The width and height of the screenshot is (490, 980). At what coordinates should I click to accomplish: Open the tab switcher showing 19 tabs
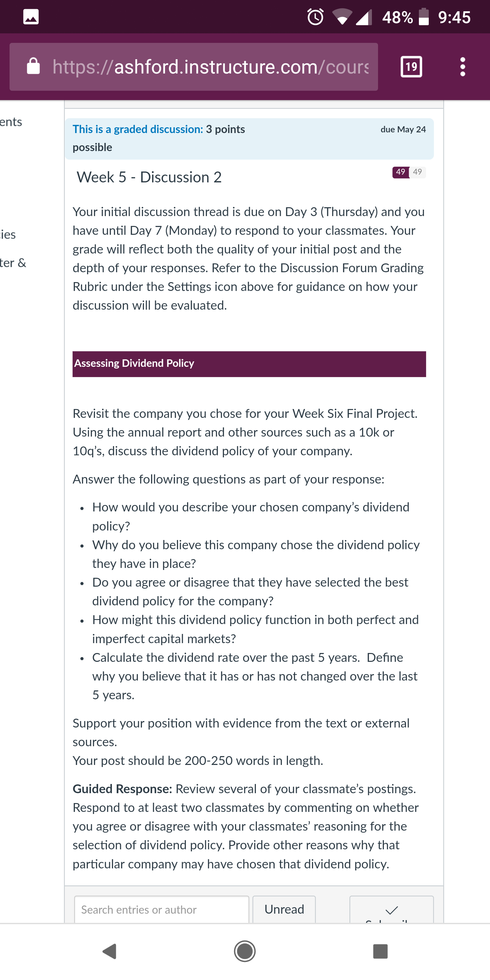pos(411,67)
